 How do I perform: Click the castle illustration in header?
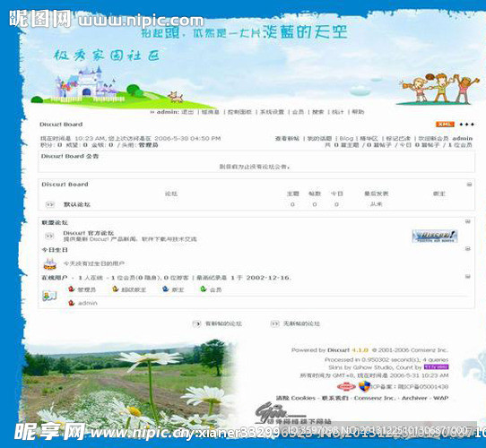[85, 83]
